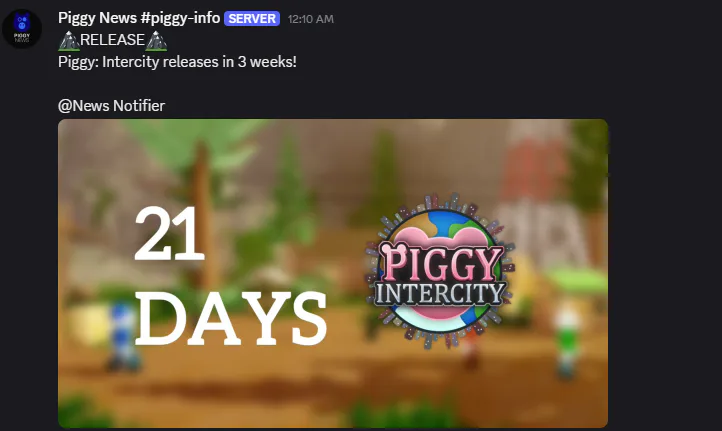Click the pink PIGGY lettering on logo
The width and height of the screenshot is (722, 431).
[441, 262]
